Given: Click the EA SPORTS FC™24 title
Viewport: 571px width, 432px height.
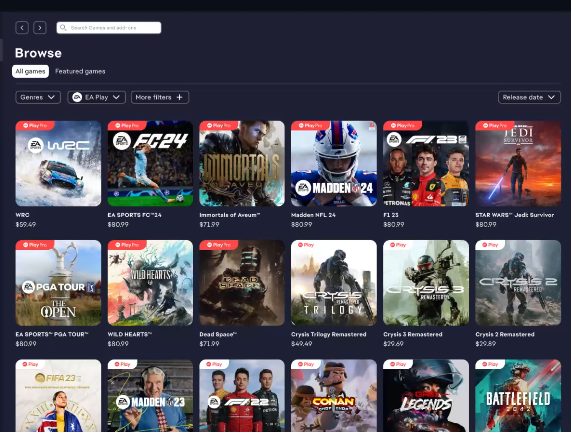Looking at the screenshot, I should pyautogui.click(x=134, y=215).
